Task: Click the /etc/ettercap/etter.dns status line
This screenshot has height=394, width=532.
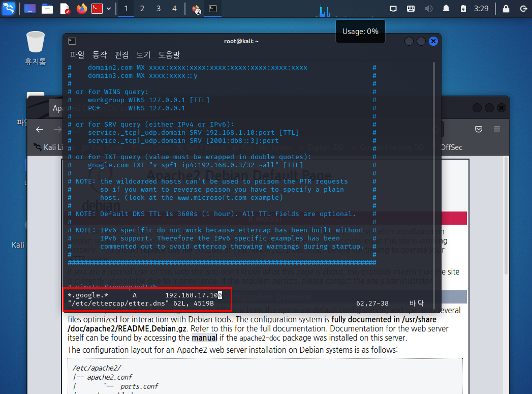Action: click(x=141, y=304)
